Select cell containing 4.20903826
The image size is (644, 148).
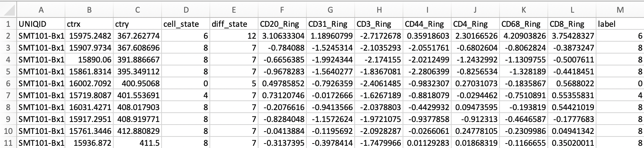tap(524, 36)
